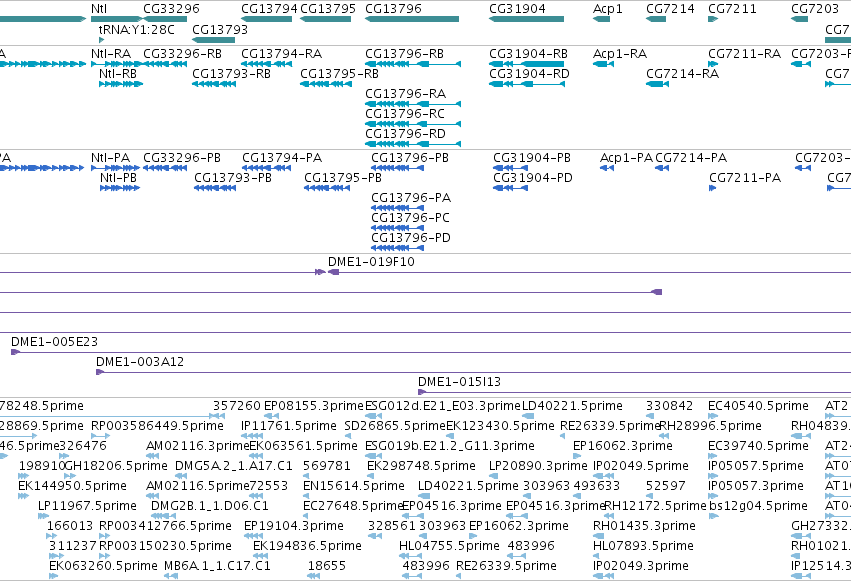Click the Acp1-RA transcript label
851x581 pixels.
(x=620, y=54)
